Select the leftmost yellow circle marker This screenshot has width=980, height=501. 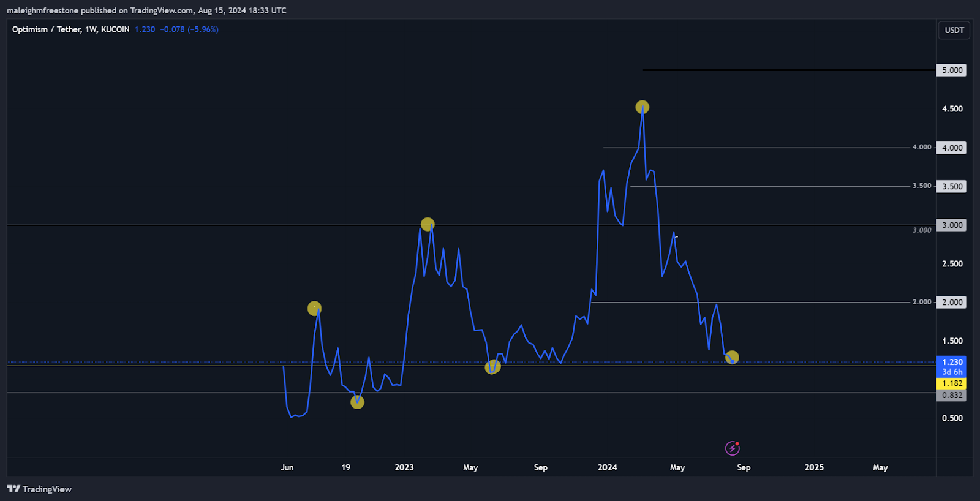point(314,308)
